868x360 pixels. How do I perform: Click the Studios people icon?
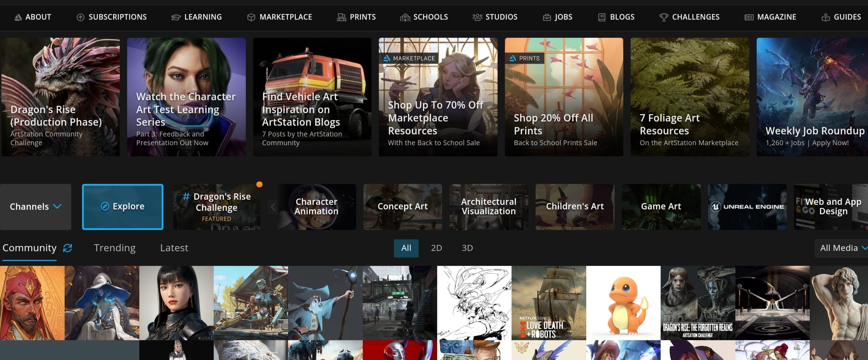pos(477,17)
